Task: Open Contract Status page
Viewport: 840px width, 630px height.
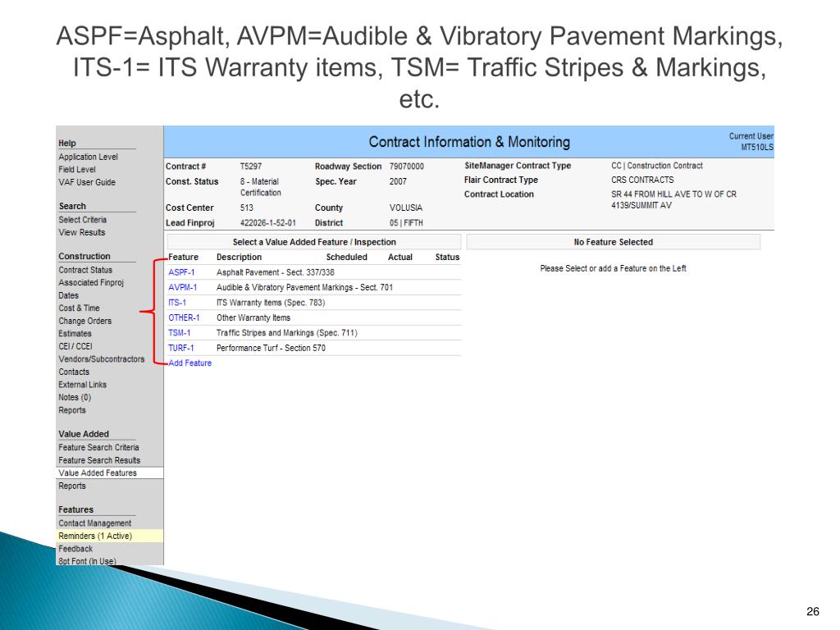Action: [x=85, y=270]
